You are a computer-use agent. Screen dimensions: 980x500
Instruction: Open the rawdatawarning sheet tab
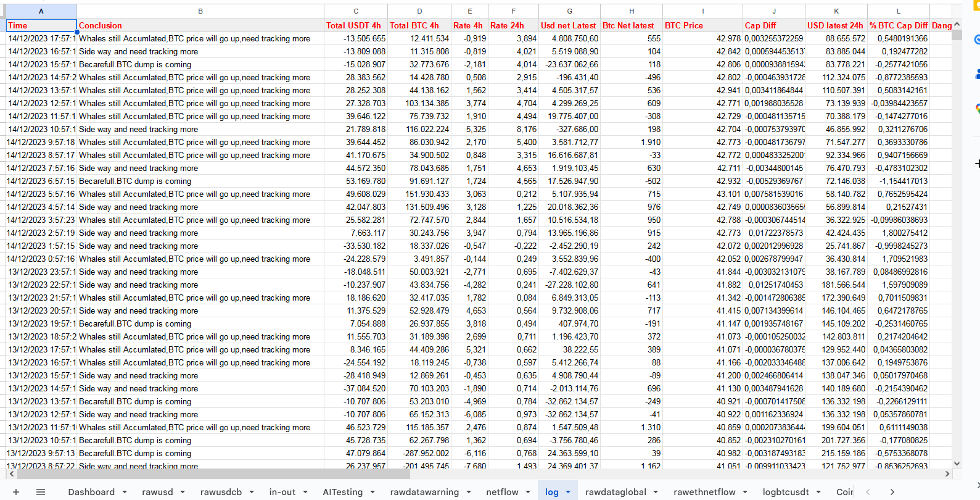(x=424, y=492)
